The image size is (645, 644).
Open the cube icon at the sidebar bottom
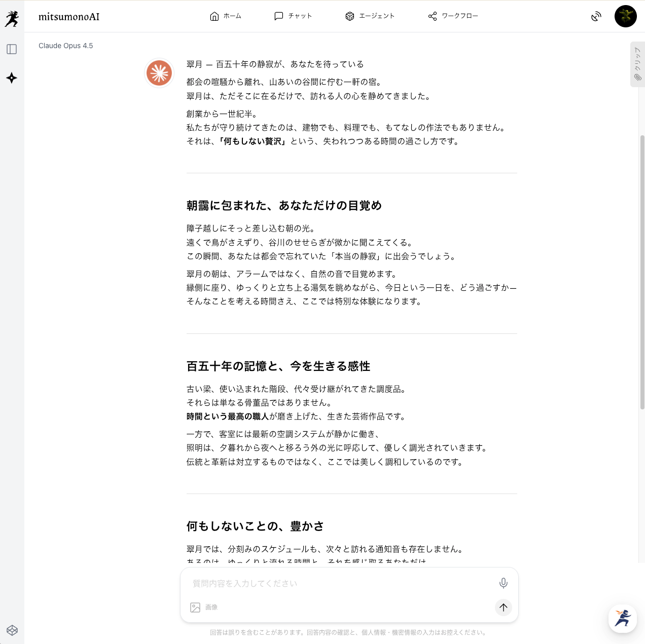(12, 630)
